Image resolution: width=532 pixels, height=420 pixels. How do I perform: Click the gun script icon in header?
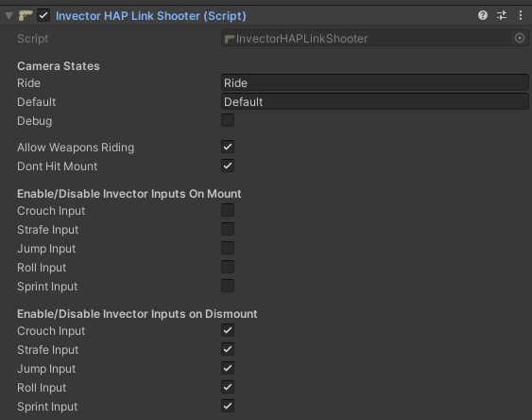pyautogui.click(x=26, y=16)
